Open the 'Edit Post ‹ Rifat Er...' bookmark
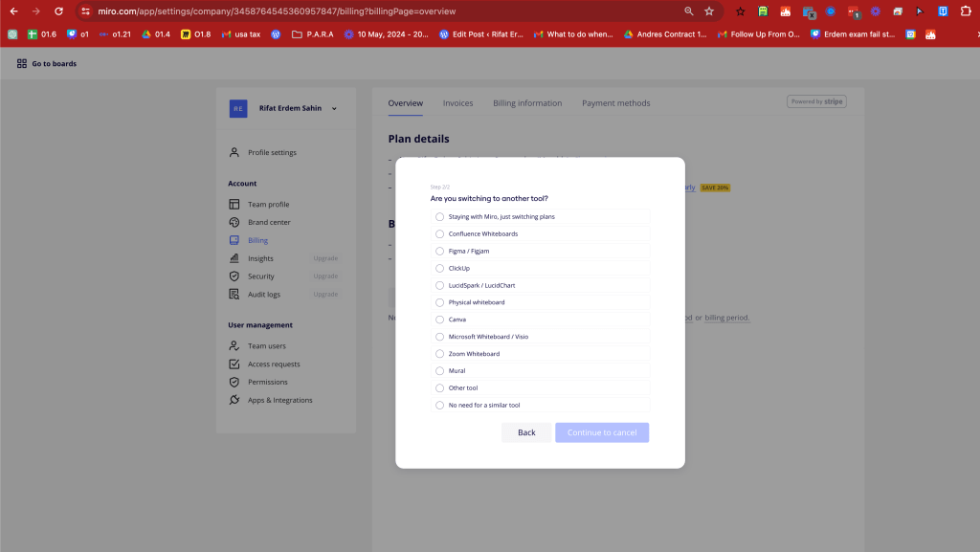 481,34
